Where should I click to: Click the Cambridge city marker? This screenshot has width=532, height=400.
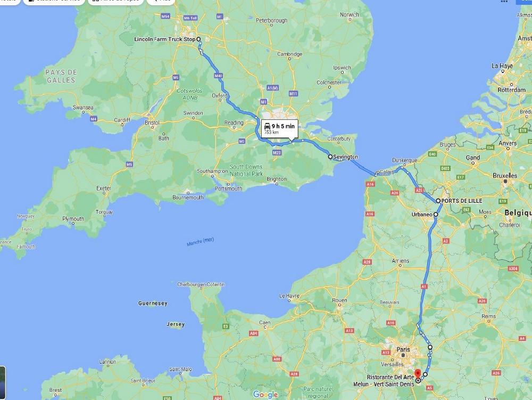[289, 59]
